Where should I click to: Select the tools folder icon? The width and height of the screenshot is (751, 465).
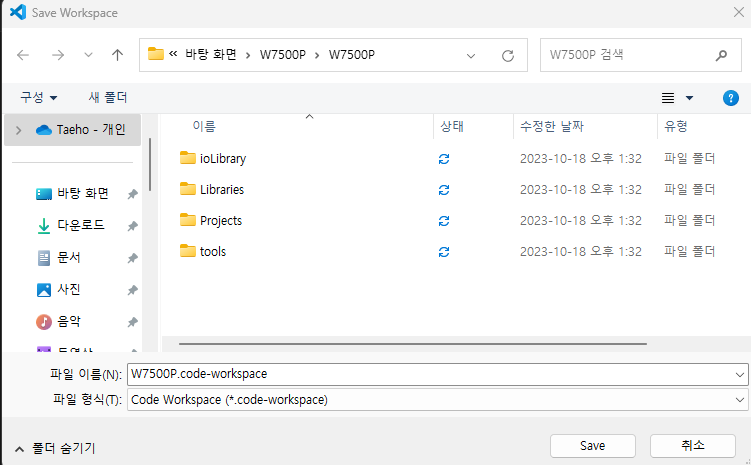(188, 250)
